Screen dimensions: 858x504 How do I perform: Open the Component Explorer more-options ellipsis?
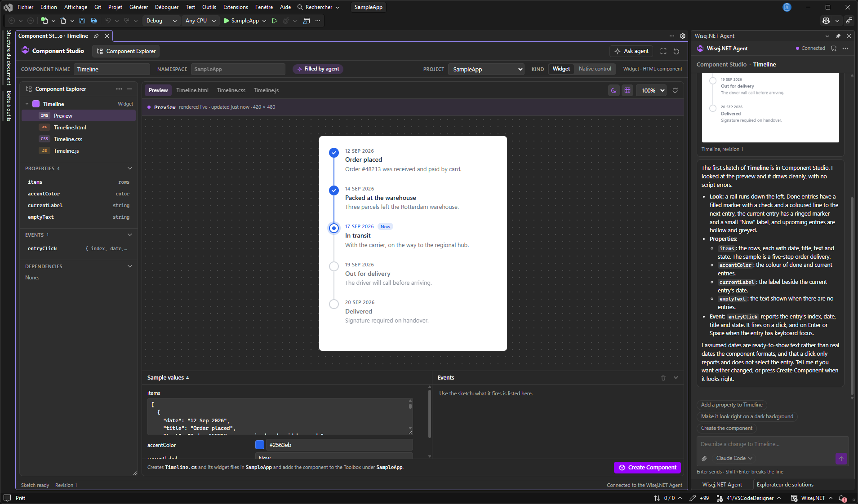coord(119,89)
